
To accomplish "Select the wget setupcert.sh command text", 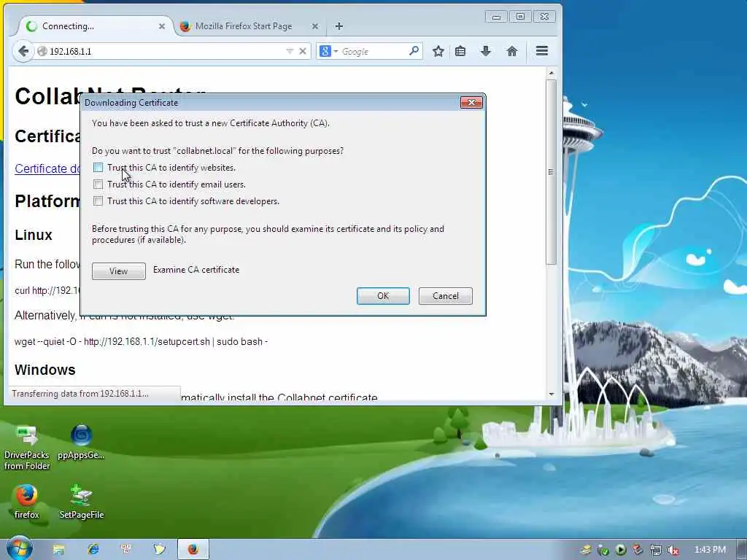I will (141, 341).
